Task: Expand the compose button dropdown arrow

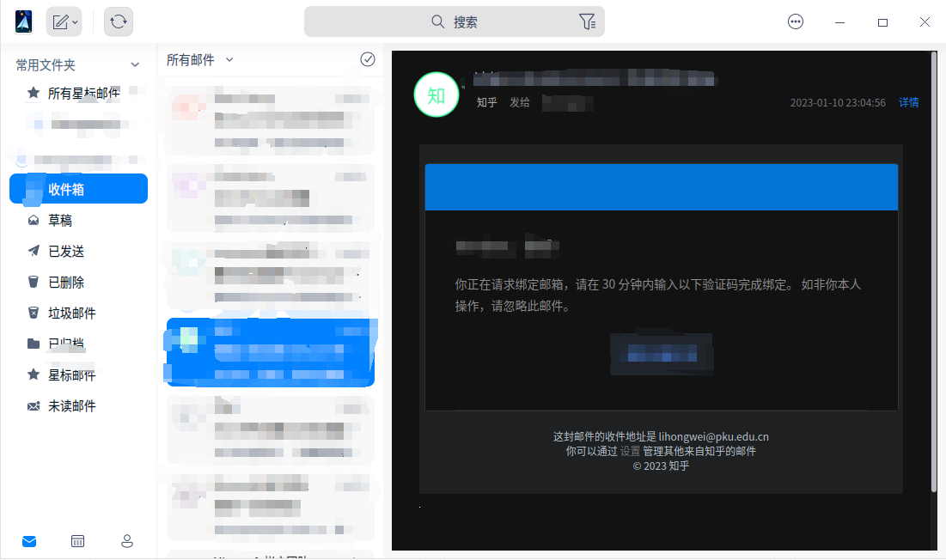Action: [x=74, y=21]
